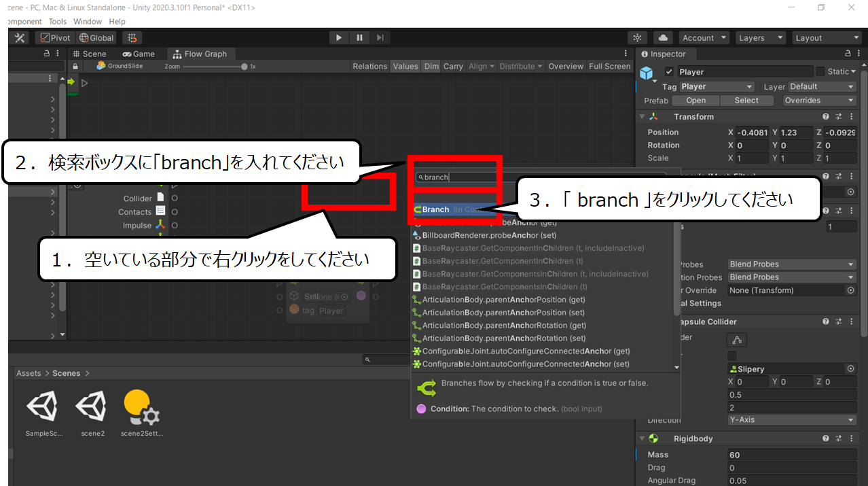
Task: Open the Tools menu
Action: coord(58,22)
